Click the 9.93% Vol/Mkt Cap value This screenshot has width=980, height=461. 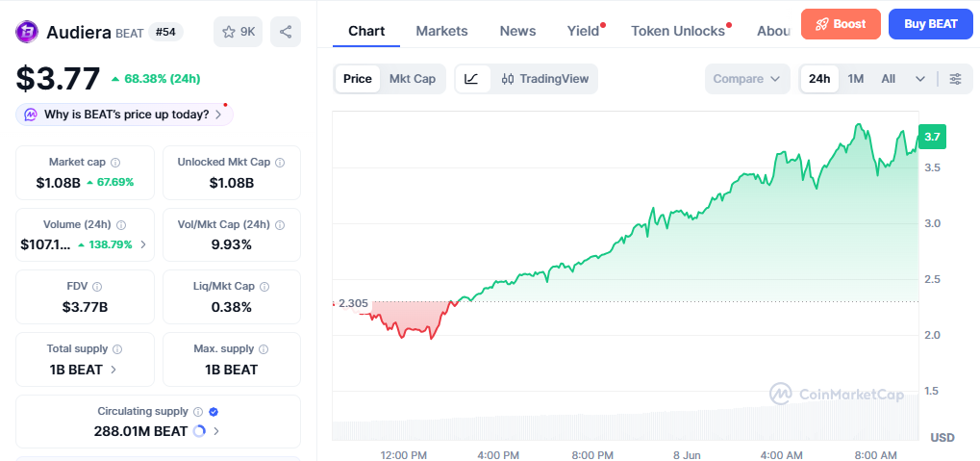pyautogui.click(x=231, y=244)
